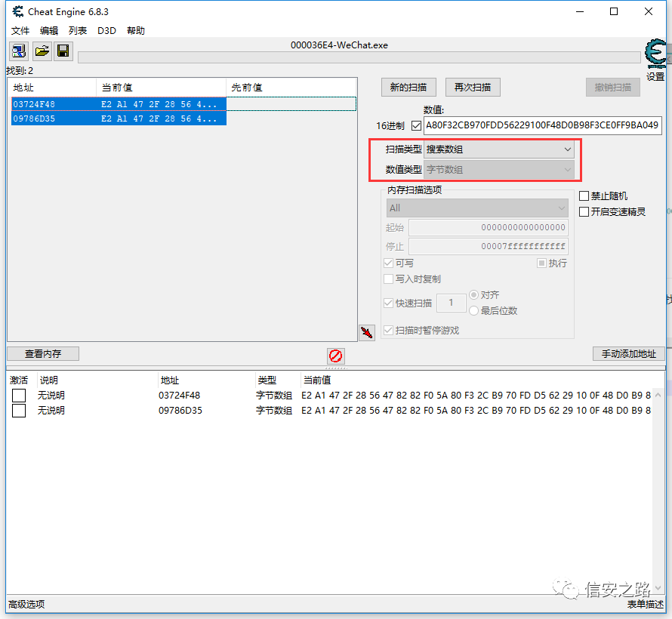The image size is (672, 619).
Task: Click the save floppy disk icon
Action: pos(63,51)
